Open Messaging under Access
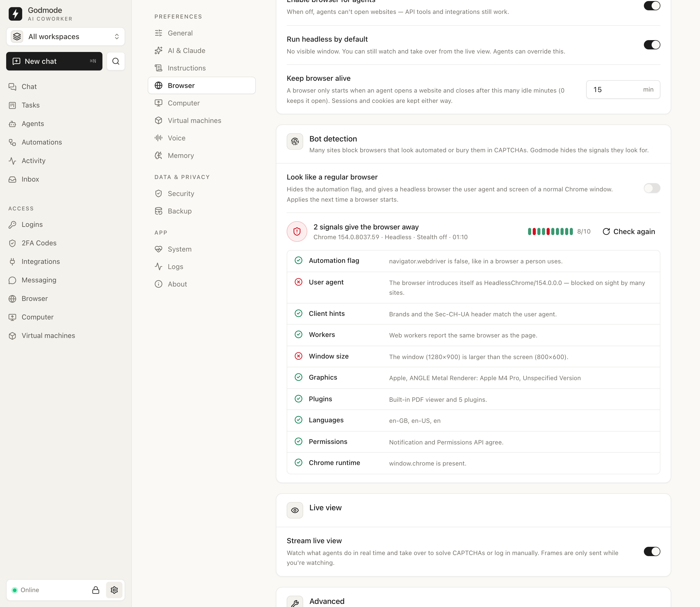The height and width of the screenshot is (607, 700). [x=65, y=280]
